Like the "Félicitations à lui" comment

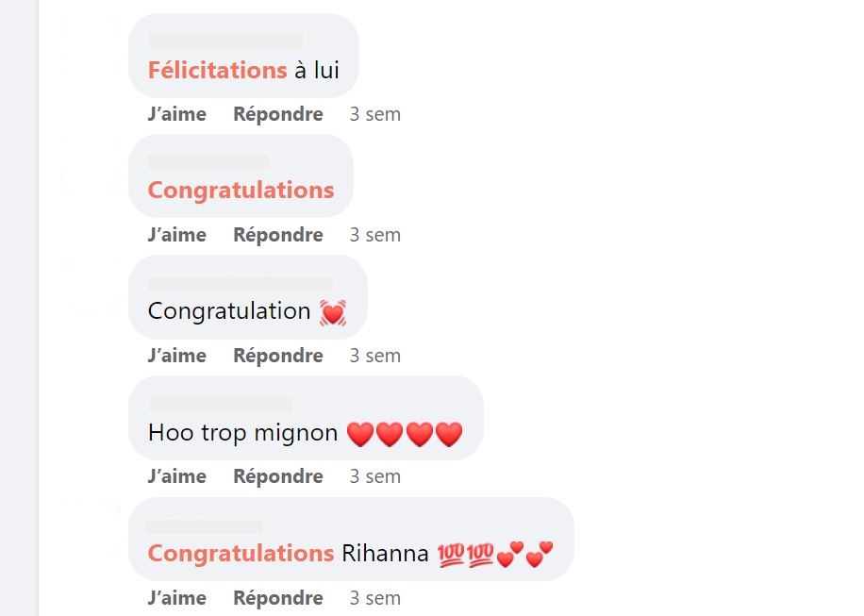(x=176, y=114)
